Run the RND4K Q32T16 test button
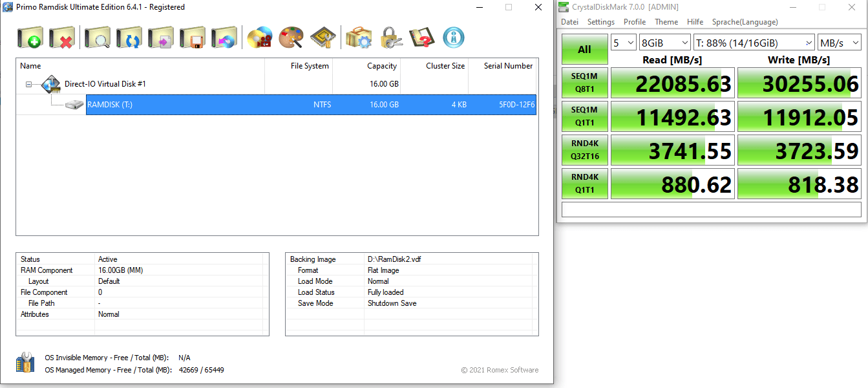The image size is (868, 388). 585,150
